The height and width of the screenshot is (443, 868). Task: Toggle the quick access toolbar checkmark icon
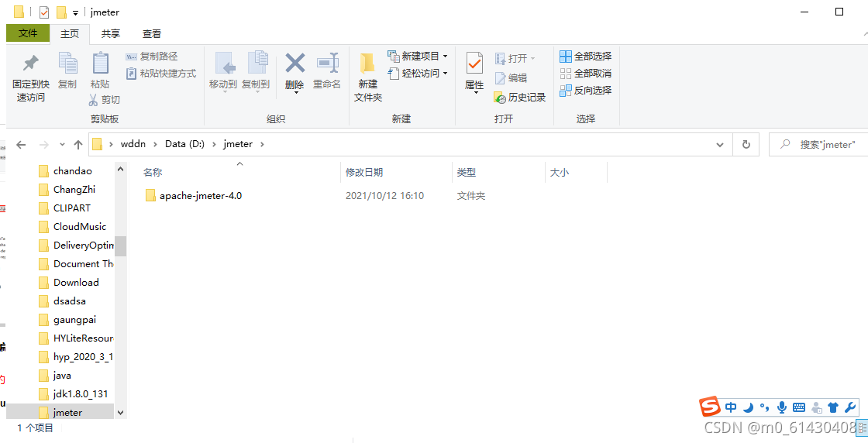coord(44,12)
